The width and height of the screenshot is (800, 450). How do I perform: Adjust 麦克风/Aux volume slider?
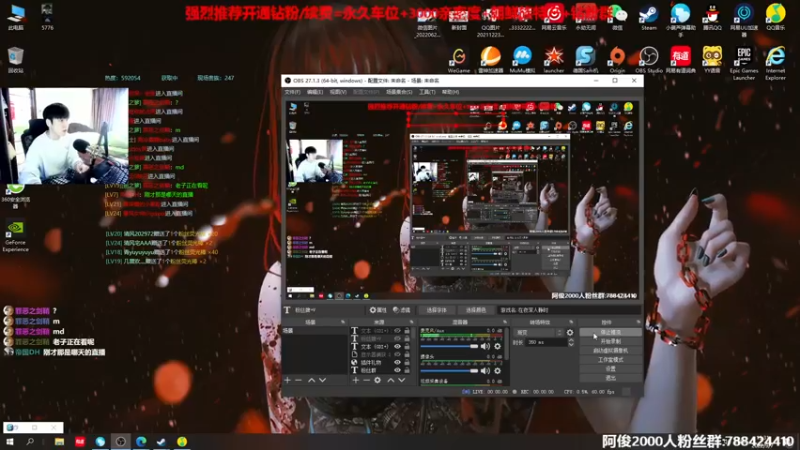pyautogui.click(x=449, y=346)
